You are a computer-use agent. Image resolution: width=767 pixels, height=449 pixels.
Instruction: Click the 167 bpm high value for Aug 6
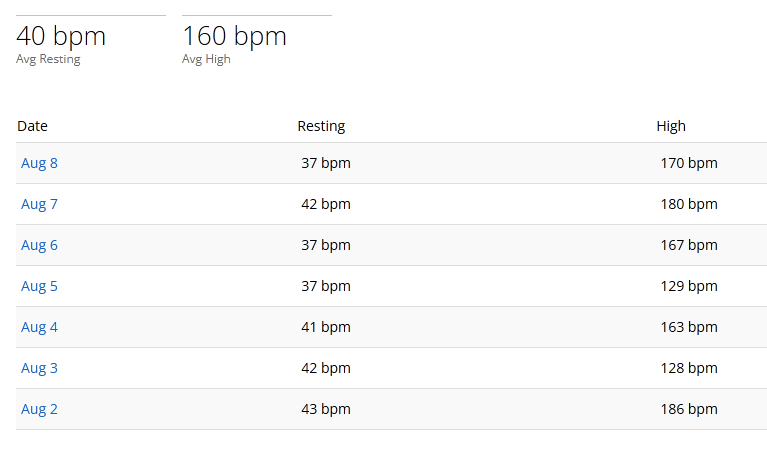(x=689, y=245)
